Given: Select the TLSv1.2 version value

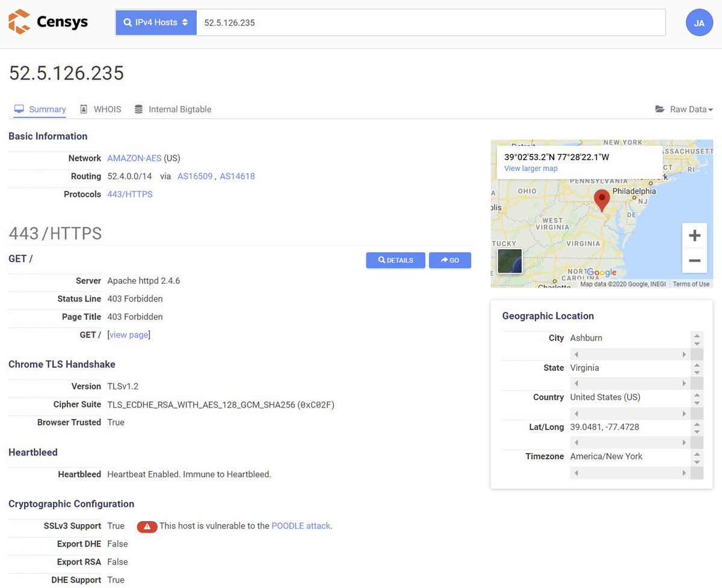Looking at the screenshot, I should click(123, 386).
